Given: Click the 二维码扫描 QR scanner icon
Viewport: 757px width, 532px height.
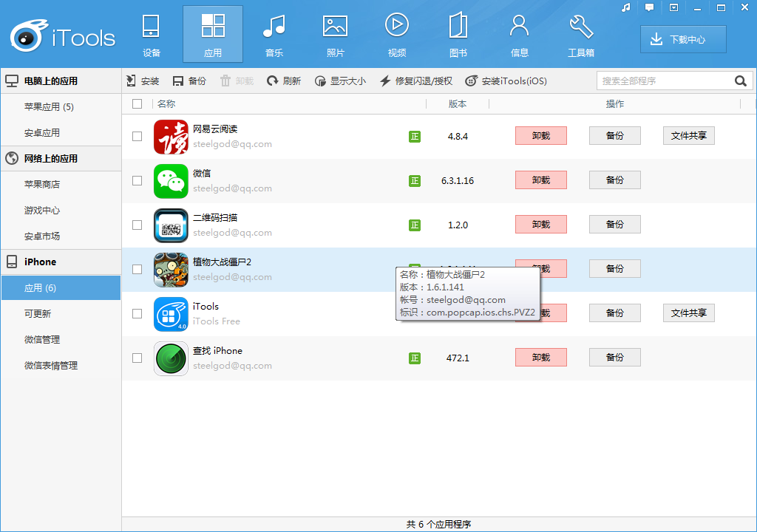Looking at the screenshot, I should (x=171, y=225).
